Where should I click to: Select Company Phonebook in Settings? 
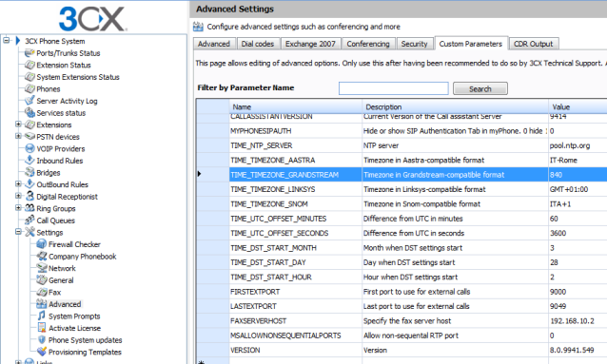83,257
